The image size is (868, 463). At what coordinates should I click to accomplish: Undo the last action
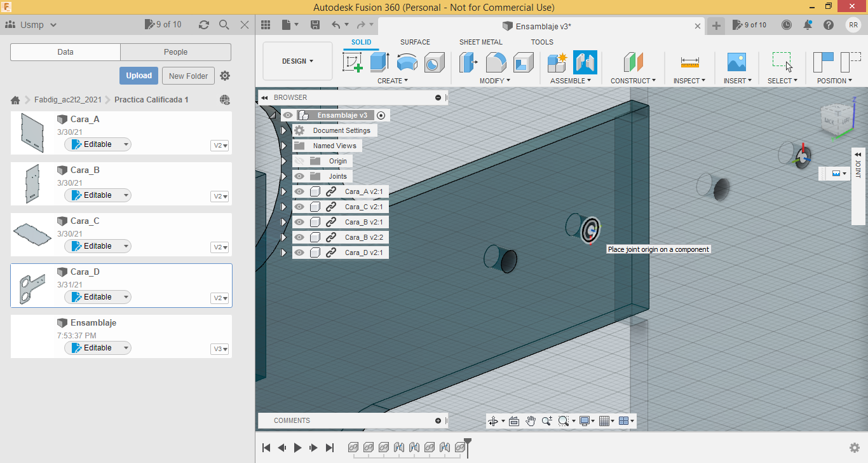click(x=336, y=25)
